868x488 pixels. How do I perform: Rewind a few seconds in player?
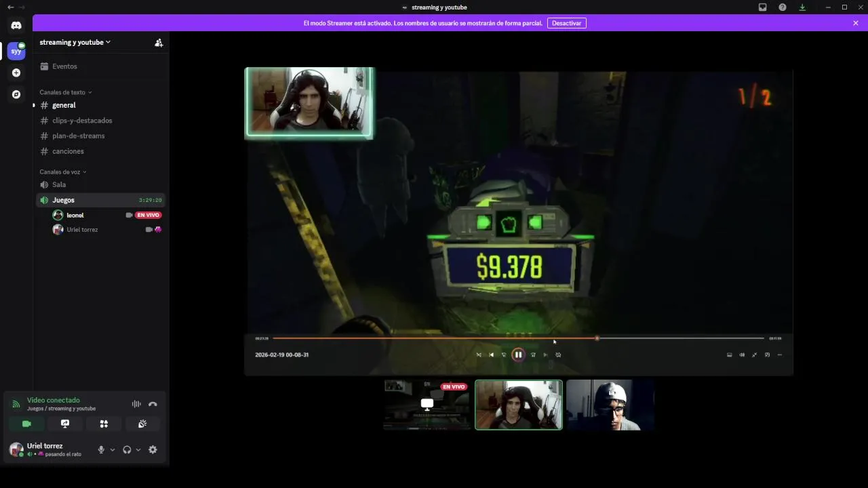(x=504, y=354)
